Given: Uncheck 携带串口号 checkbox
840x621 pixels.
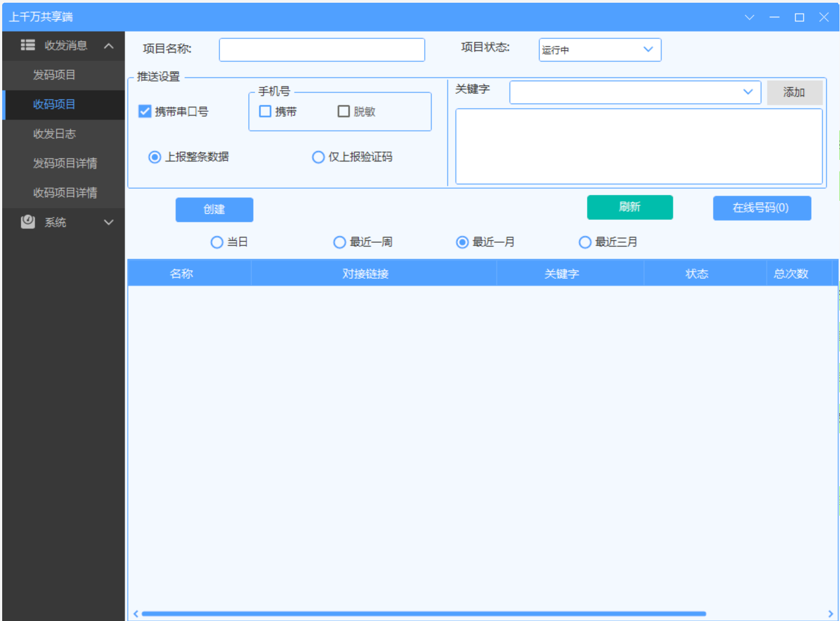Looking at the screenshot, I should tap(145, 111).
